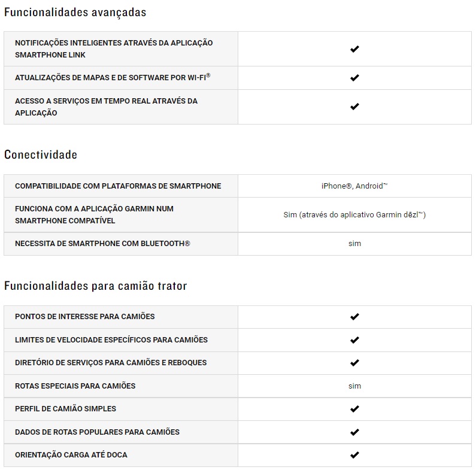Click 'sim' value for Rotas Especiais row
Screen dimensions: 476x476
click(354, 386)
